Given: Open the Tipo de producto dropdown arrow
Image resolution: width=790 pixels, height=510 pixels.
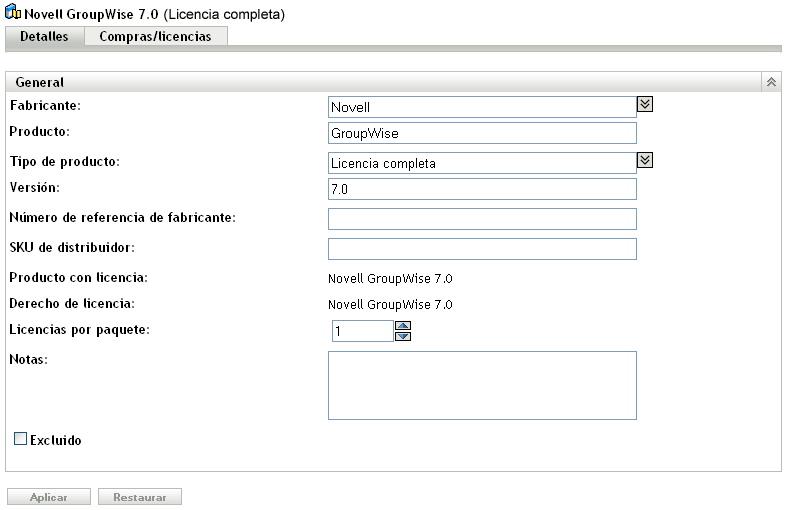Looking at the screenshot, I should coord(645,160).
